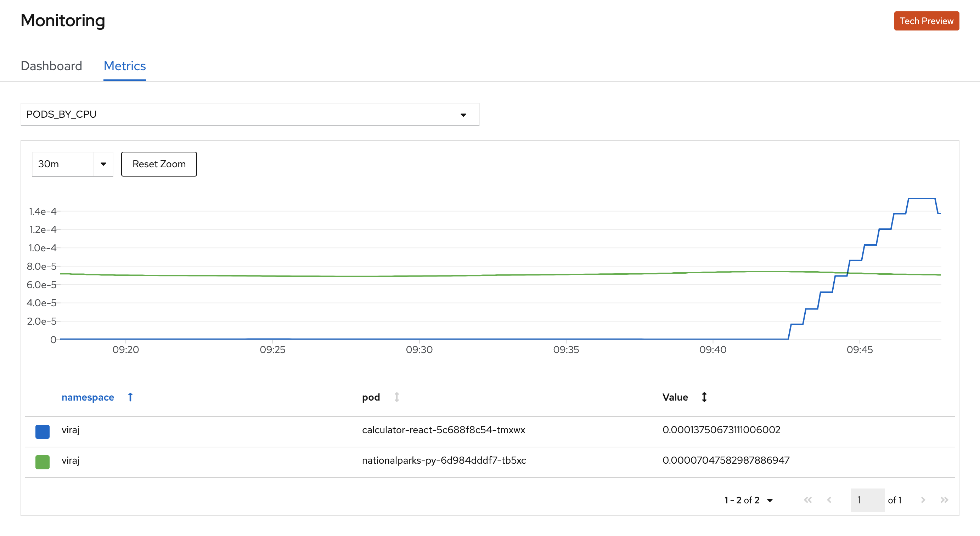Go to next page arrow
Screen dimensions: 980x536
(923, 500)
